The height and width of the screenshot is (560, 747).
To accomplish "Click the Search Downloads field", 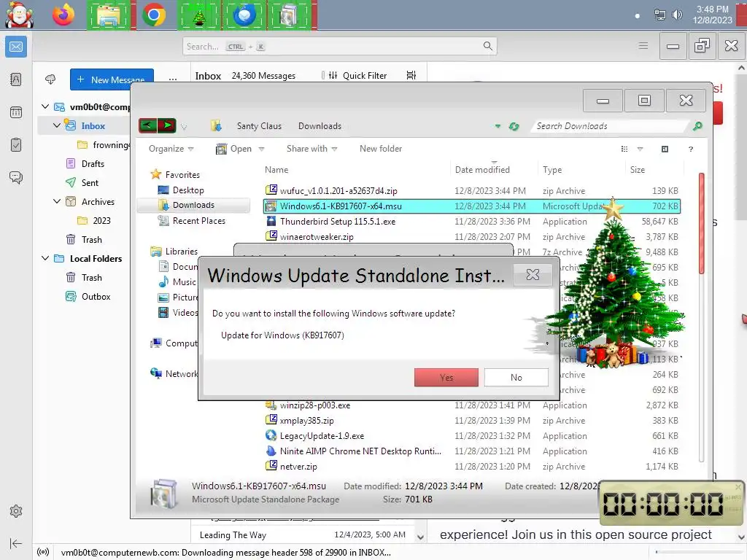I will [x=610, y=126].
